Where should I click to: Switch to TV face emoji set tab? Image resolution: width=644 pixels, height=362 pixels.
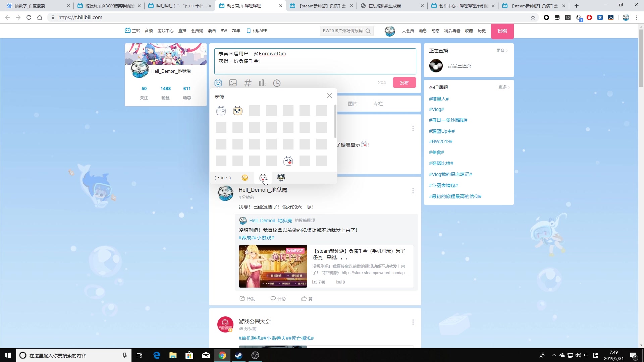263,178
